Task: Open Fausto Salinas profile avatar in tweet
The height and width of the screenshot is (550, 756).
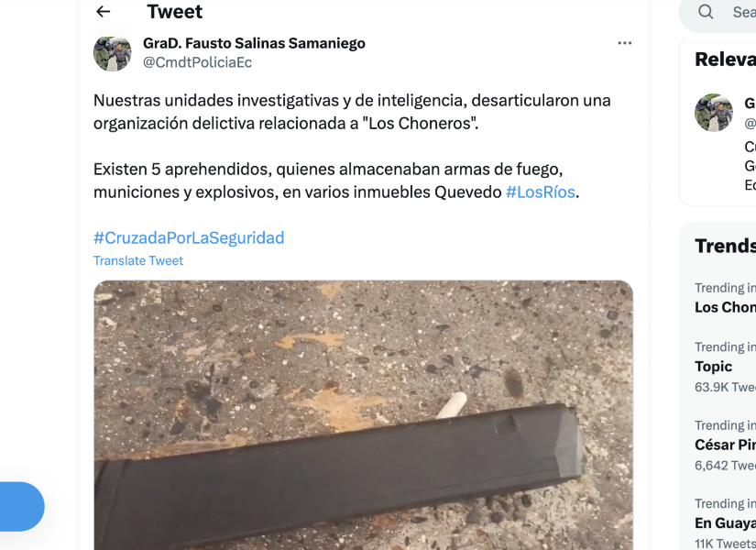Action: (113, 53)
